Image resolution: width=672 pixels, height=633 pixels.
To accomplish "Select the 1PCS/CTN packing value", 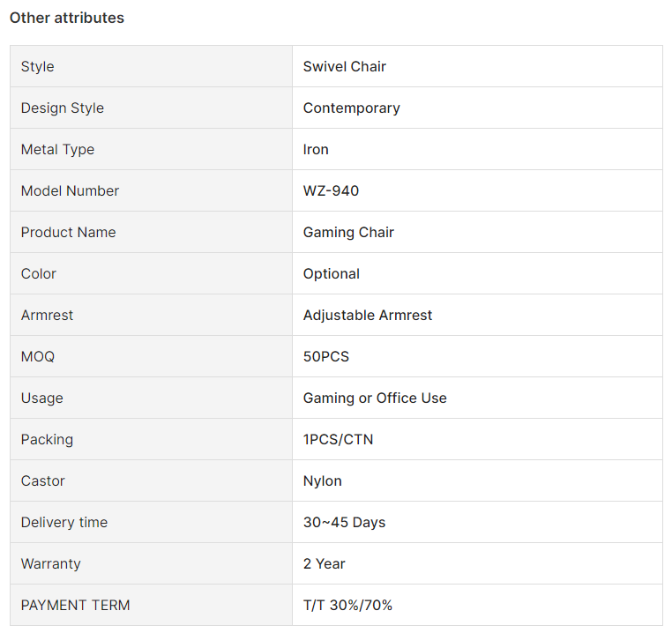I will 338,439.
